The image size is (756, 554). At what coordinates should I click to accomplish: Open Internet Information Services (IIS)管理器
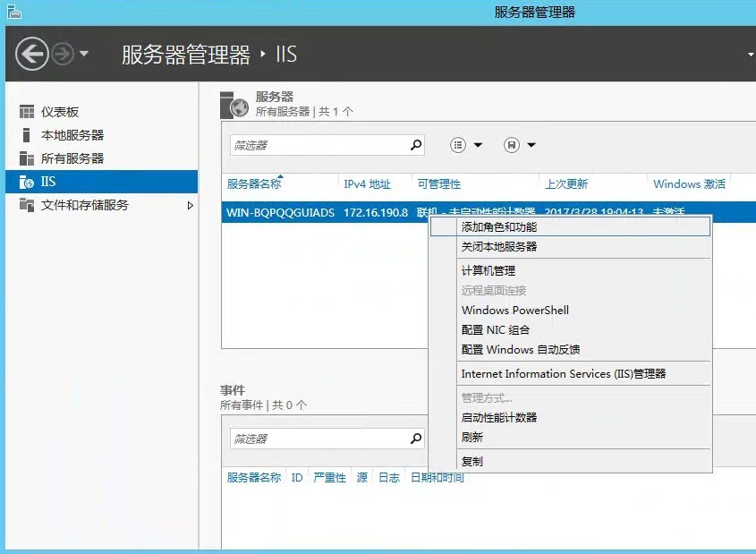[571, 374]
